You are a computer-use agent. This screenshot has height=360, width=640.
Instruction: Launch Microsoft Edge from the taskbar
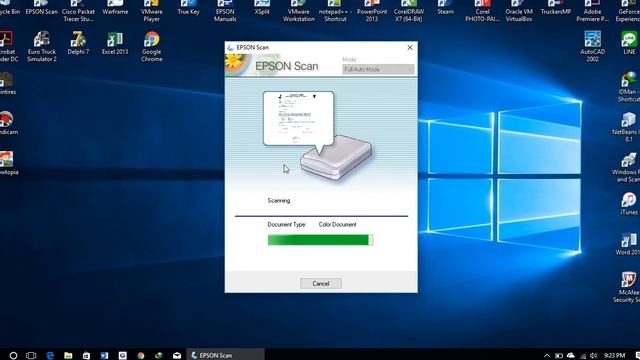(50, 356)
